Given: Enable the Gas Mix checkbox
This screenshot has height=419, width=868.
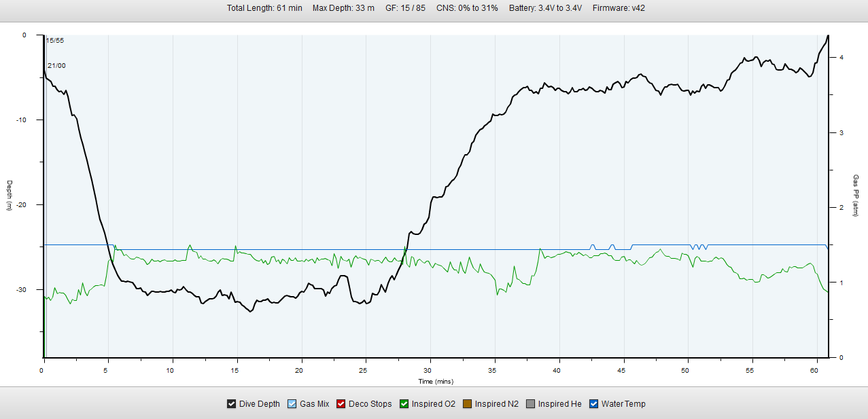Looking at the screenshot, I should (x=292, y=404).
